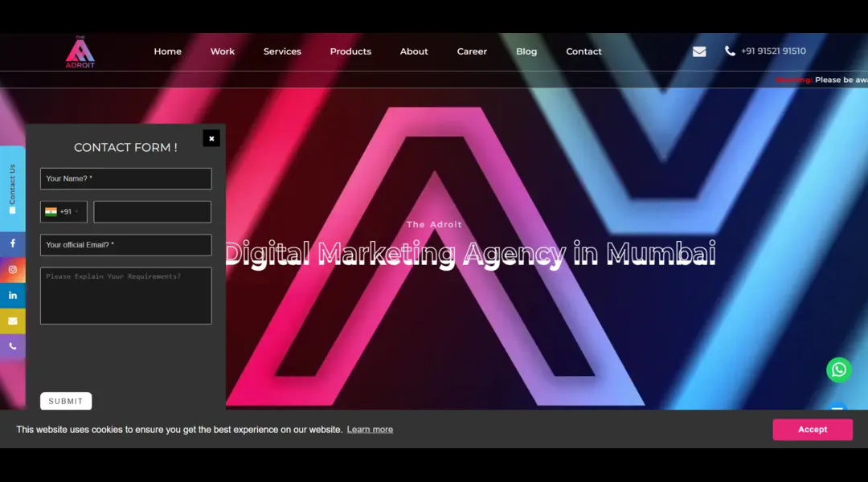The height and width of the screenshot is (482, 868).
Task: Open the LinkedIn sidebar icon
Action: click(13, 296)
